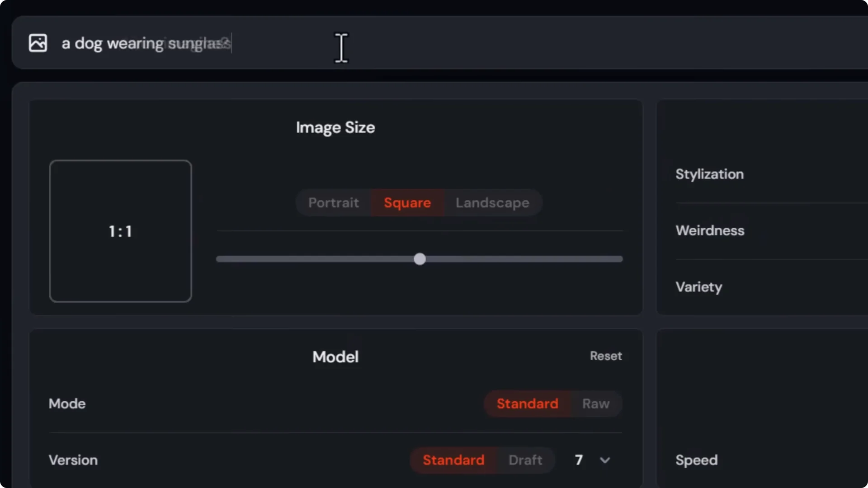Select Square aspect ratio
The image size is (868, 488).
pyautogui.click(x=407, y=203)
